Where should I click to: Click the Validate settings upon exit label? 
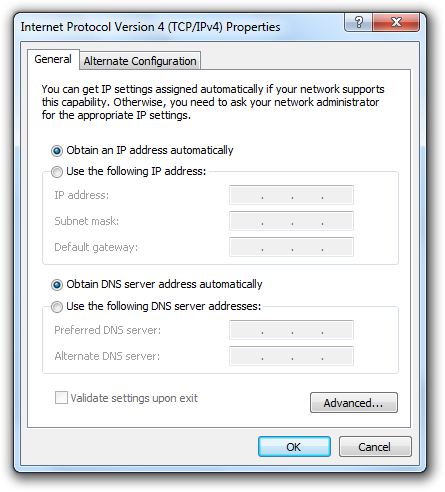134,398
